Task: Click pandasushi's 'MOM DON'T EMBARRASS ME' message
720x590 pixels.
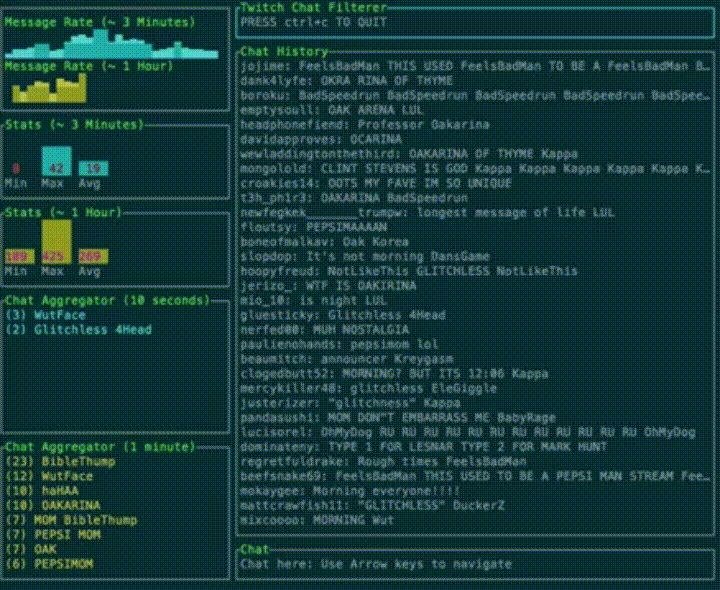Action: [x=398, y=418]
